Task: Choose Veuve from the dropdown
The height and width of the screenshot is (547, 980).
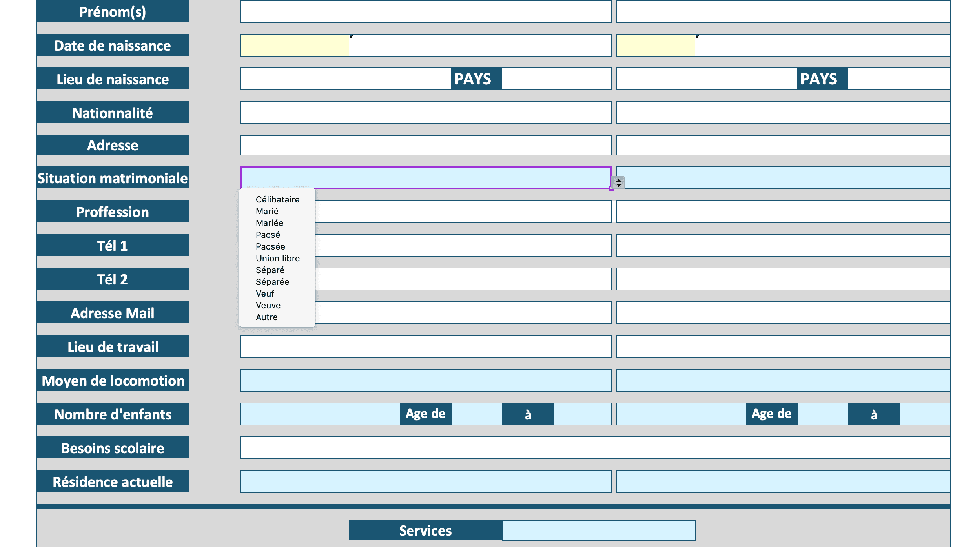Action: 268,305
